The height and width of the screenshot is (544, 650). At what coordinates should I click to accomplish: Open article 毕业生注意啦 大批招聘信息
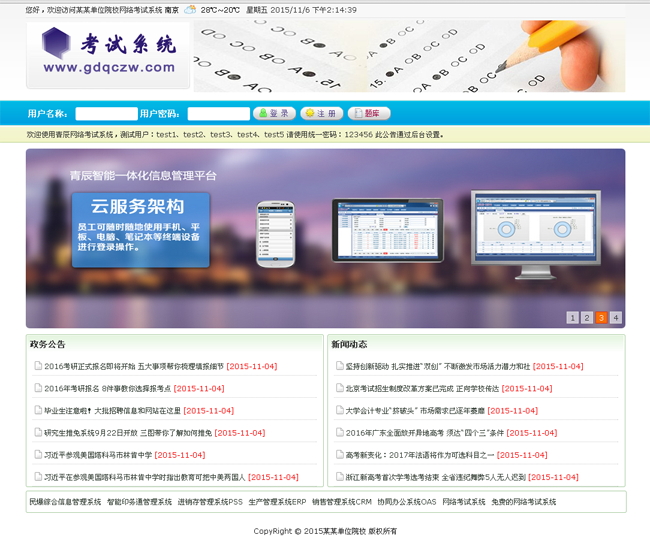[112, 410]
